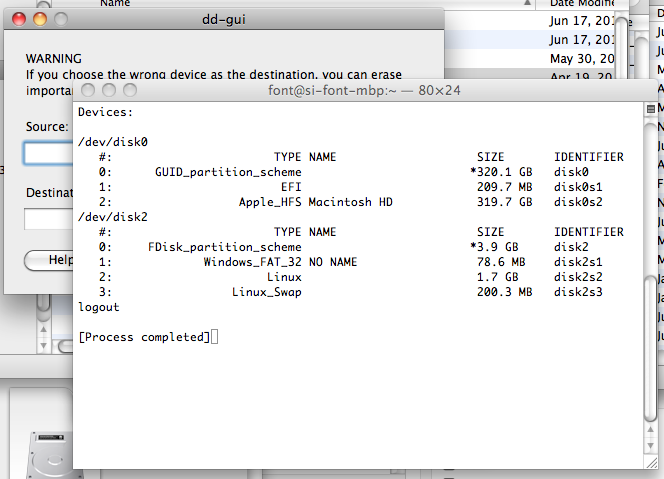664x479 pixels.
Task: Click the disk0s1 identifier text
Action: point(578,187)
